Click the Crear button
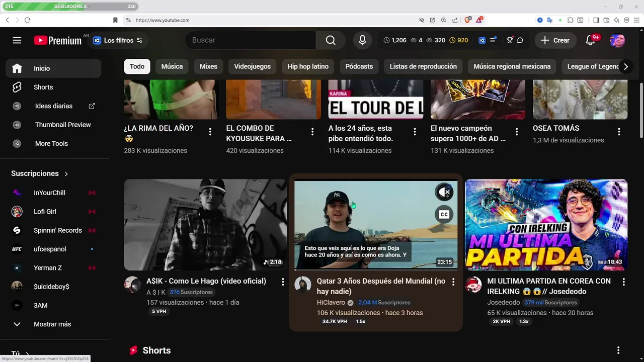 click(x=555, y=40)
